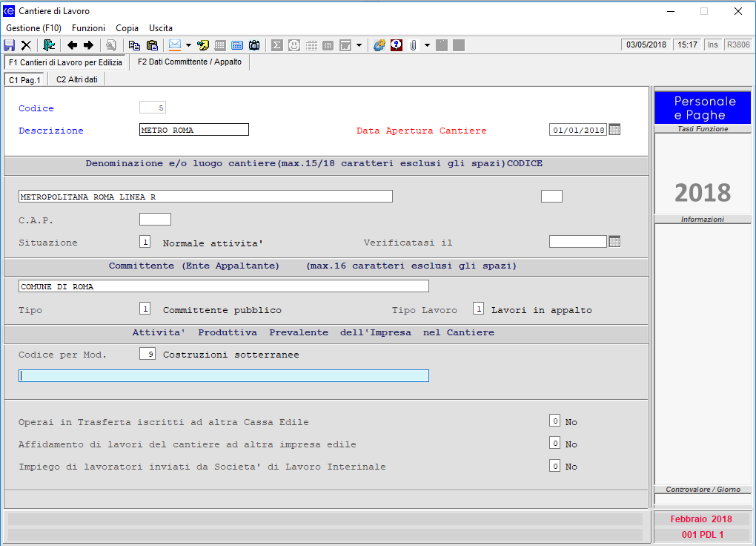The width and height of the screenshot is (756, 546).
Task: Click the Paste clipboard icon
Action: (x=153, y=45)
